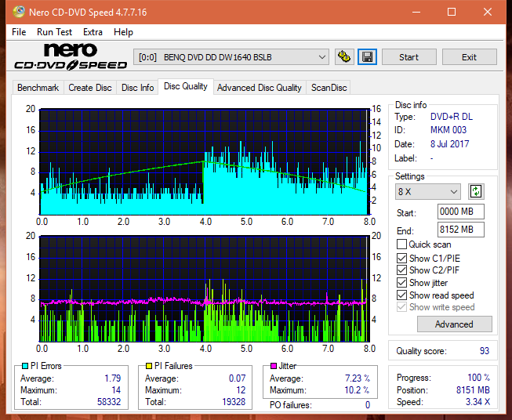The image size is (512, 420).
Task: Click the Nero app icon in title bar
Action: [19, 12]
